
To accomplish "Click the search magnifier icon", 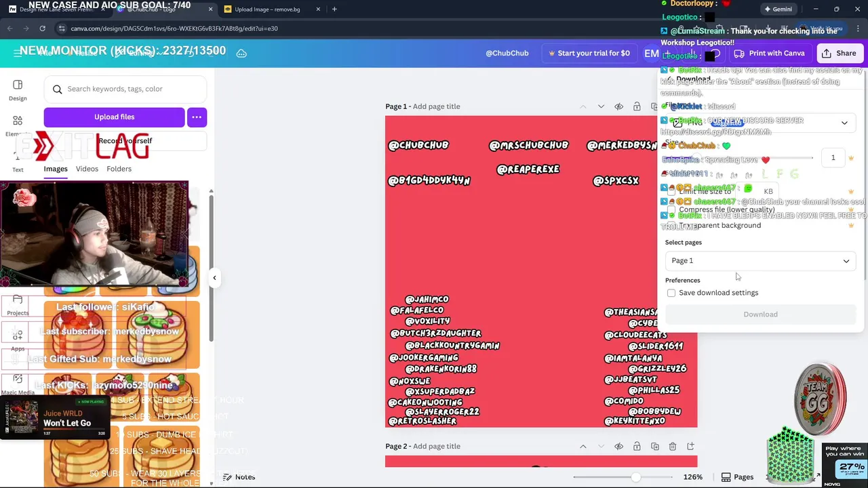I will [58, 89].
